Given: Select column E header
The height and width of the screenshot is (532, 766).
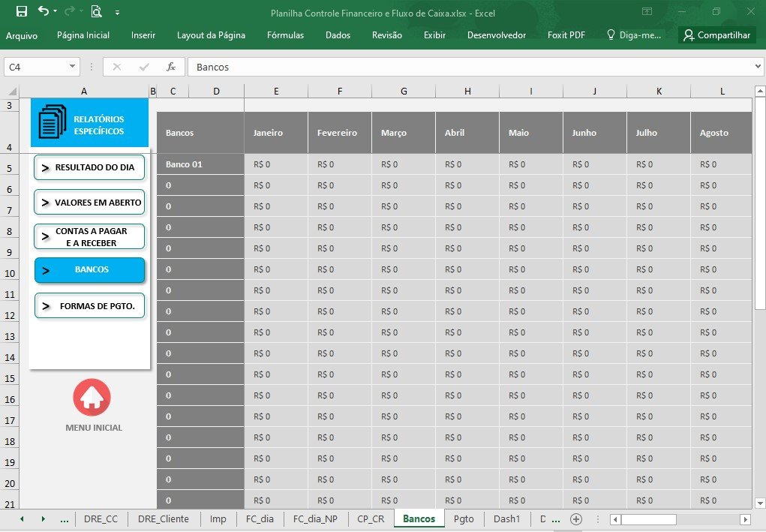Looking at the screenshot, I should 276,92.
